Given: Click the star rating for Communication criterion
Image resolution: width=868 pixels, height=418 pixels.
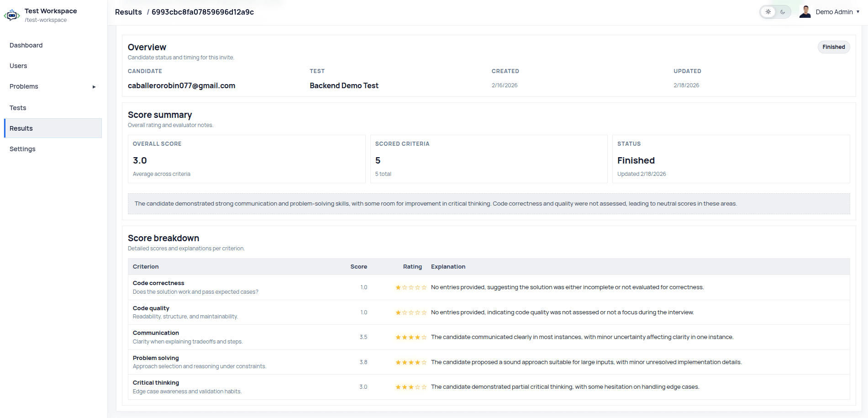Looking at the screenshot, I should (410, 337).
